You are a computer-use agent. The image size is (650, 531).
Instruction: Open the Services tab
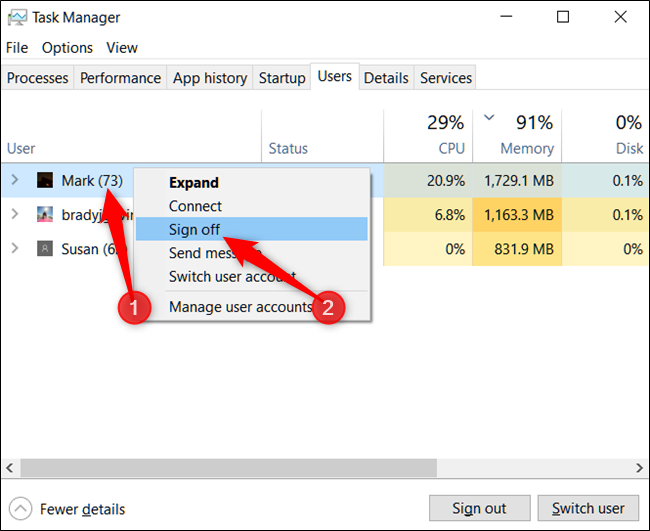click(x=445, y=78)
